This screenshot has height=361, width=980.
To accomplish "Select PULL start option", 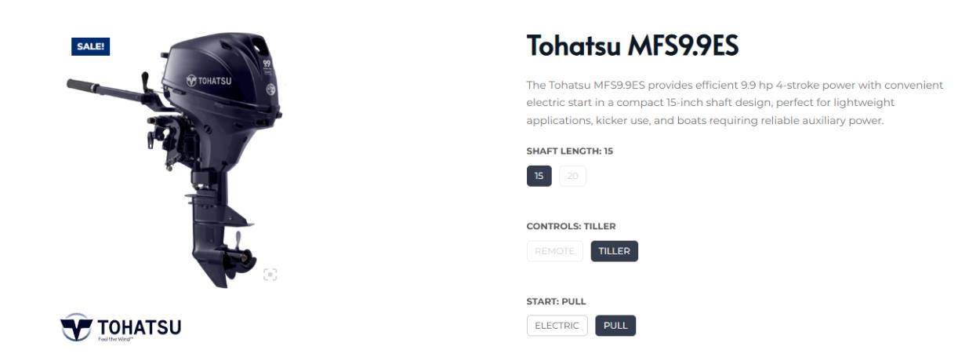I will click(615, 326).
